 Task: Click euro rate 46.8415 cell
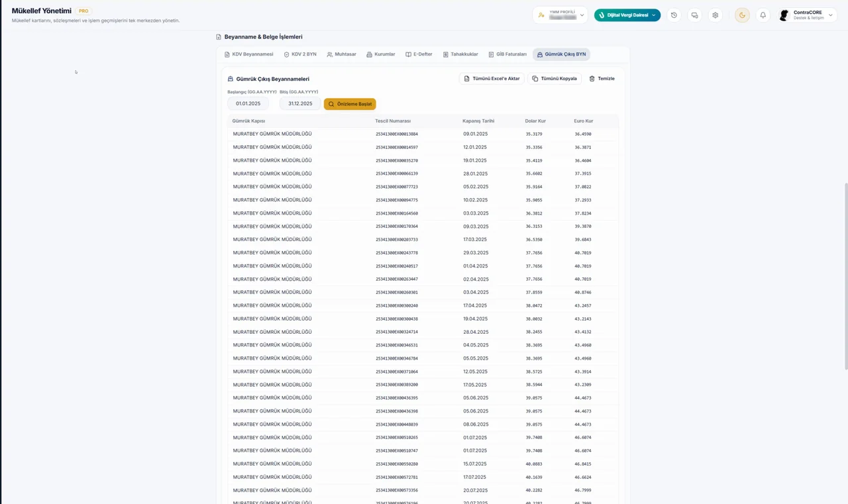click(x=583, y=464)
